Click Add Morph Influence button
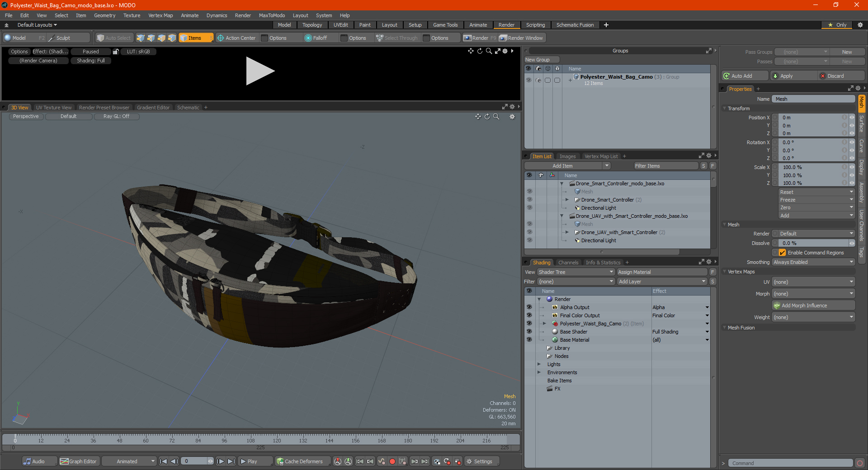The height and width of the screenshot is (470, 868). [x=813, y=305]
